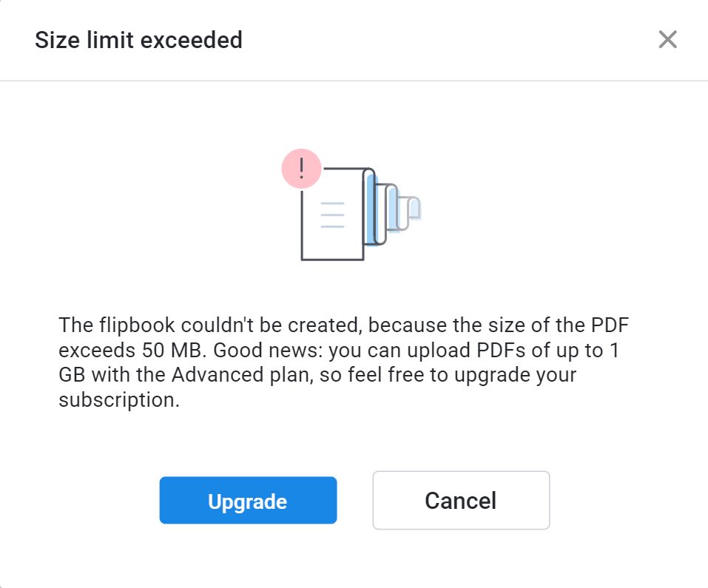Click the blue Upgrade button
Image resolution: width=708 pixels, height=588 pixels.
(248, 500)
